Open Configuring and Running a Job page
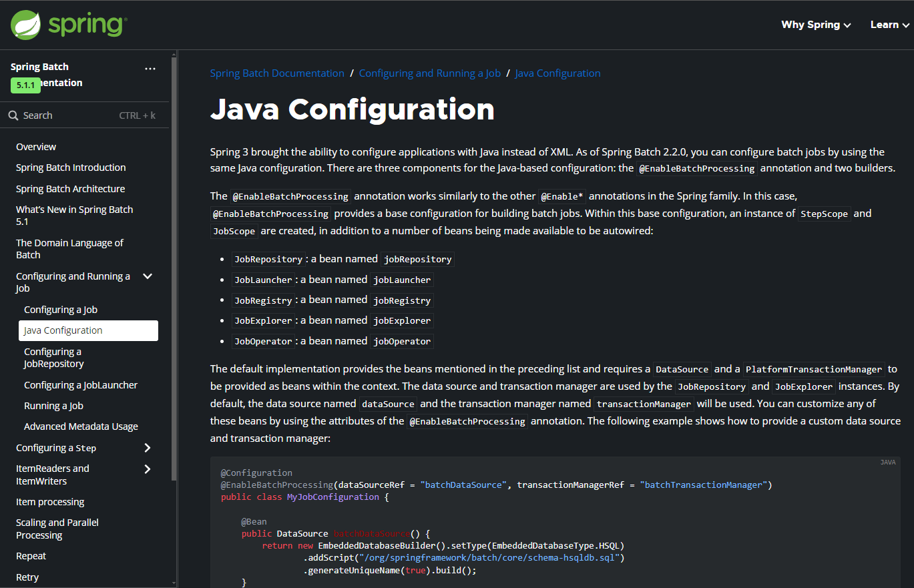 [x=73, y=282]
